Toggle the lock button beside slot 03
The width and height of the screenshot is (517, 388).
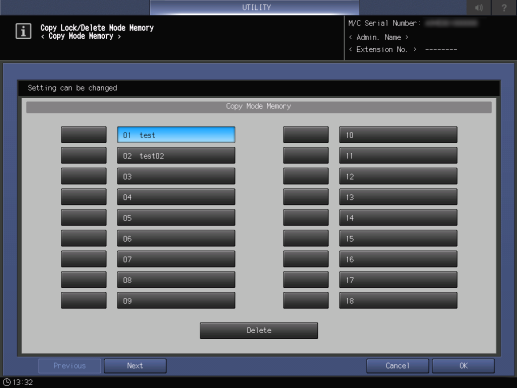(84, 176)
